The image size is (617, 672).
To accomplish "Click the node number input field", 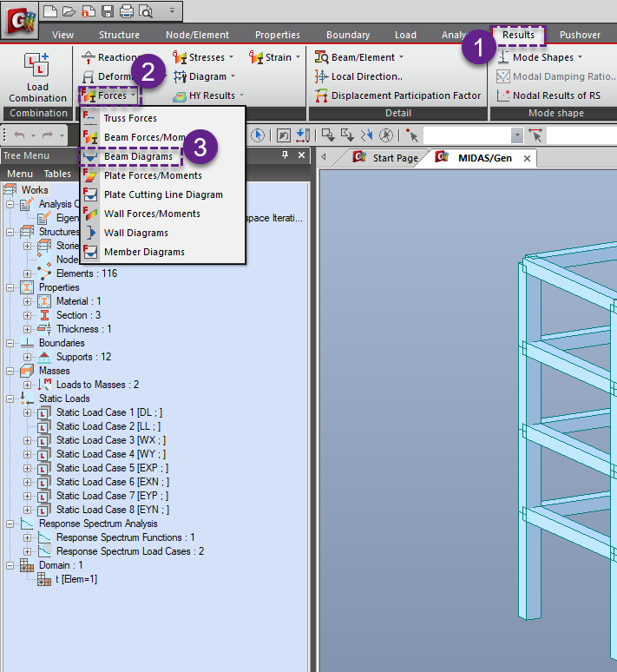I will coord(467,135).
